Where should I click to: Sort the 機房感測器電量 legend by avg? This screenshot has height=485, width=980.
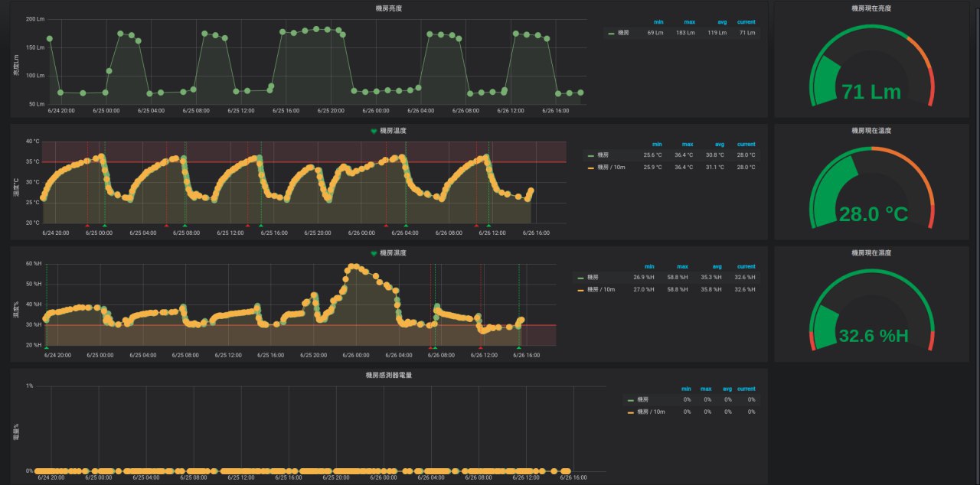click(728, 389)
